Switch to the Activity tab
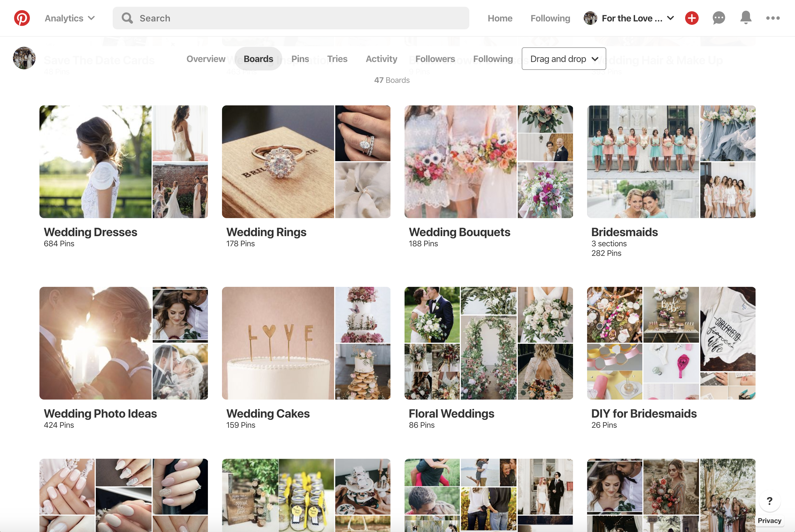This screenshot has height=532, width=795. (381, 59)
